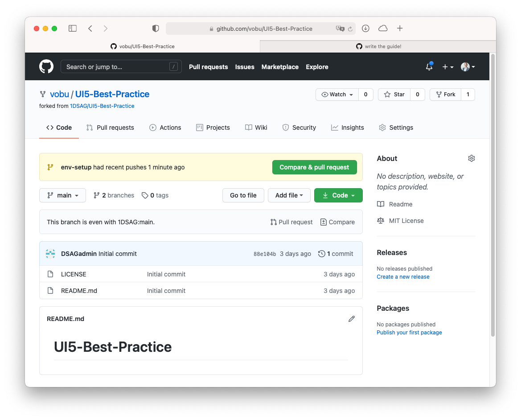Go back with Safari back arrow
521x420 pixels.
(90, 29)
